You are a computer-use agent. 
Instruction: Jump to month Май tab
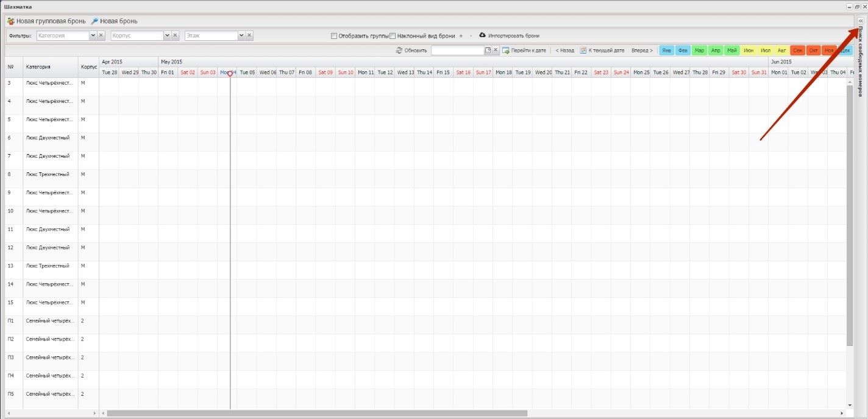(731, 51)
